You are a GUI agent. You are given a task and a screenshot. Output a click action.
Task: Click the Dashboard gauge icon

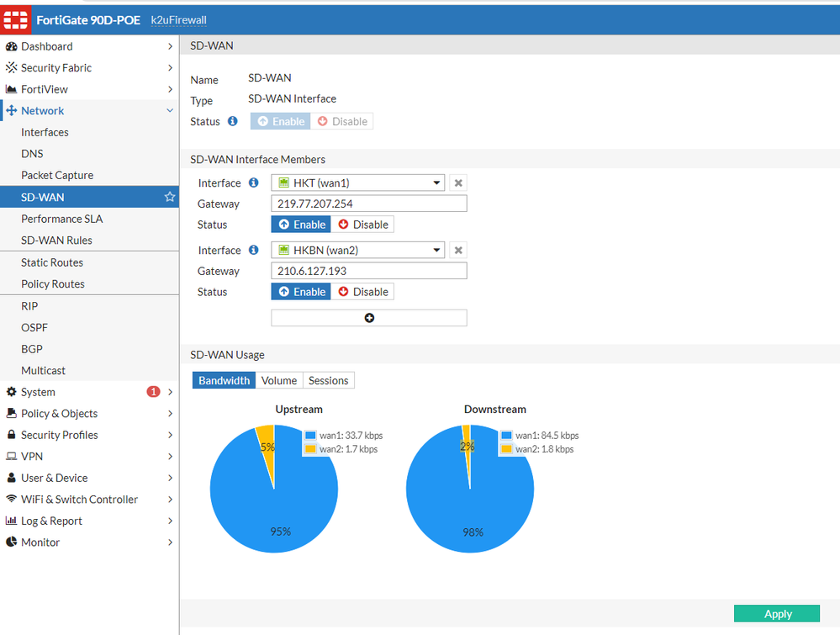tap(11, 46)
